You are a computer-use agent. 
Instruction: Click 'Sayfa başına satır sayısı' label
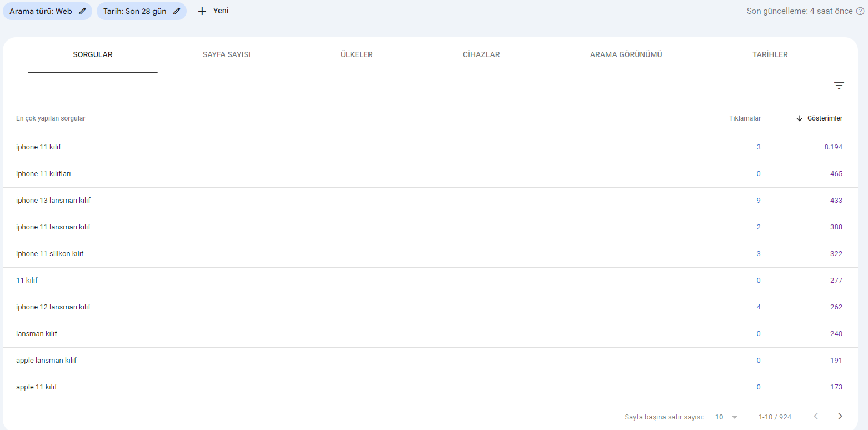(x=664, y=417)
